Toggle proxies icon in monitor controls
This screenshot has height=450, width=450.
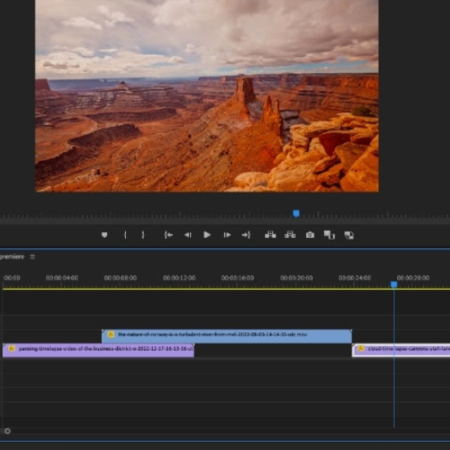(349, 235)
